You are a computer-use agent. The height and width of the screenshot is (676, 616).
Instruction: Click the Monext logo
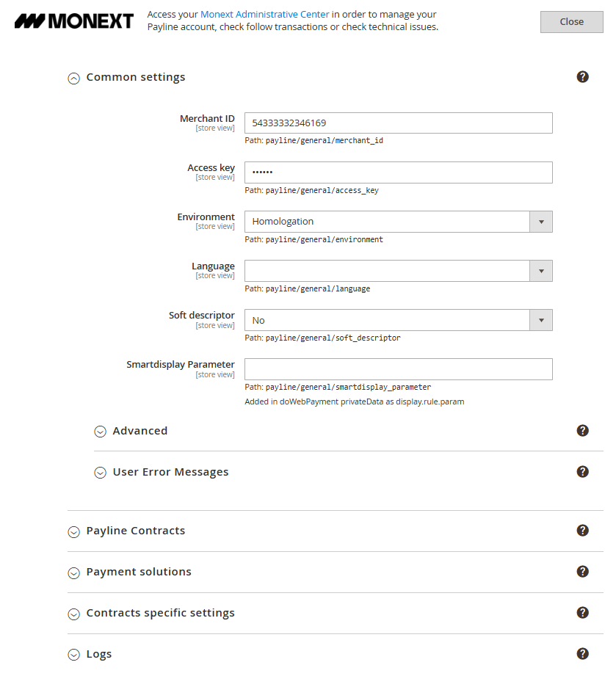74,21
